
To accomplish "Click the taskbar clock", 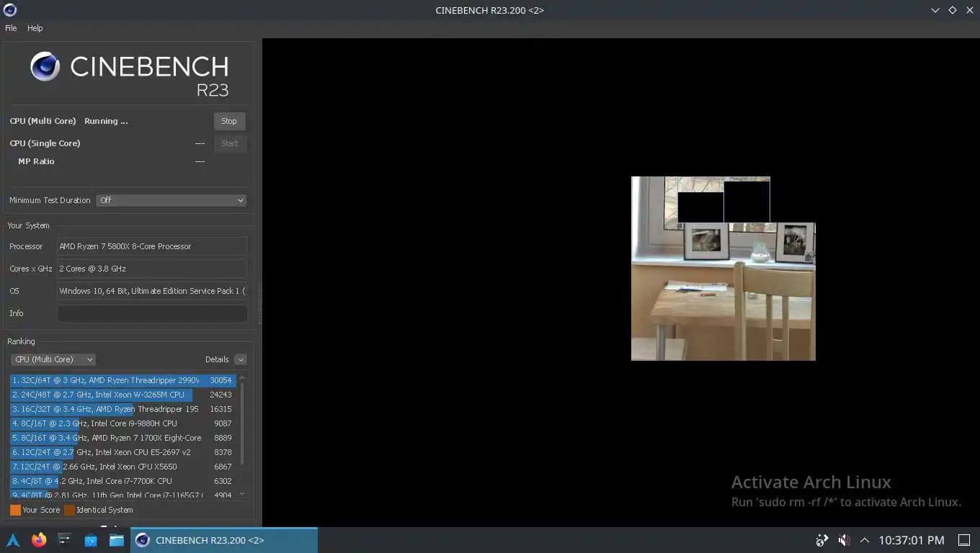I will tap(912, 540).
